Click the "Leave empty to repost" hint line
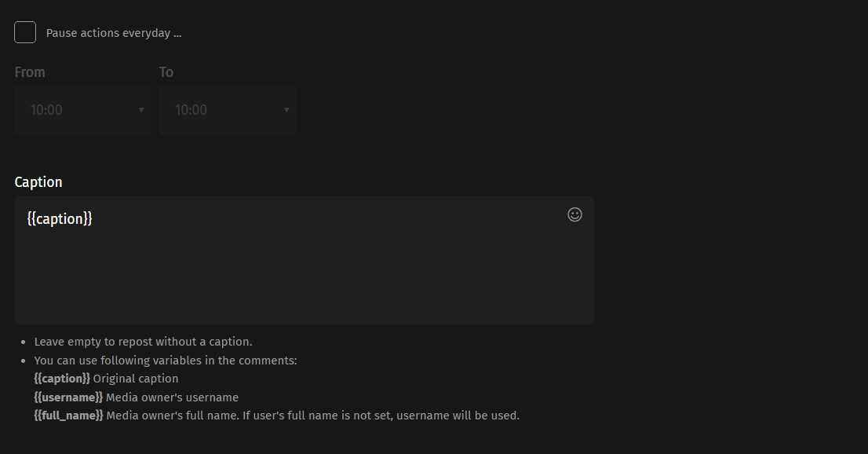The height and width of the screenshot is (454, 868). coord(144,342)
